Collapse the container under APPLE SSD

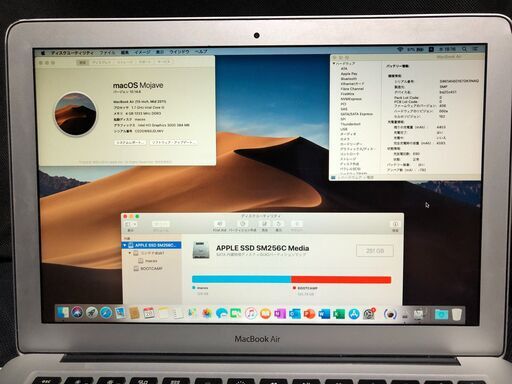(x=130, y=253)
